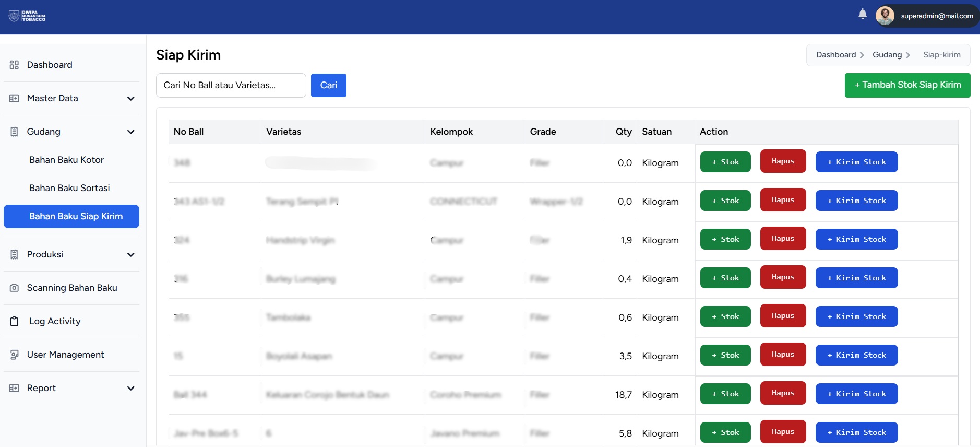Open User Management menu item

[x=71, y=355]
